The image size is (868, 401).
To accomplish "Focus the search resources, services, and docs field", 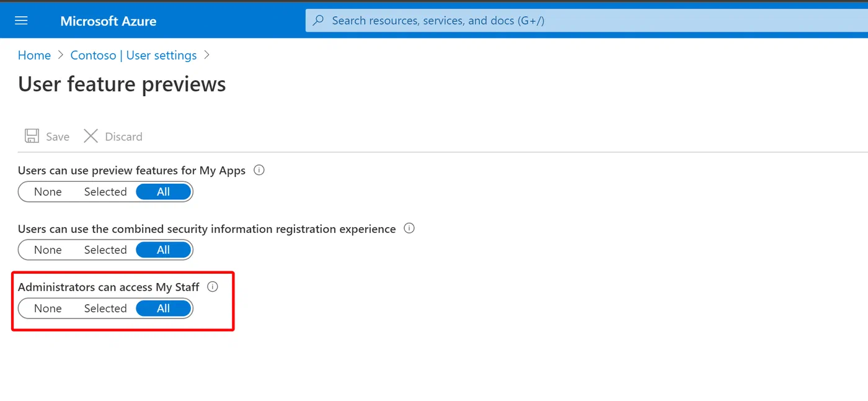I will click(x=587, y=20).
